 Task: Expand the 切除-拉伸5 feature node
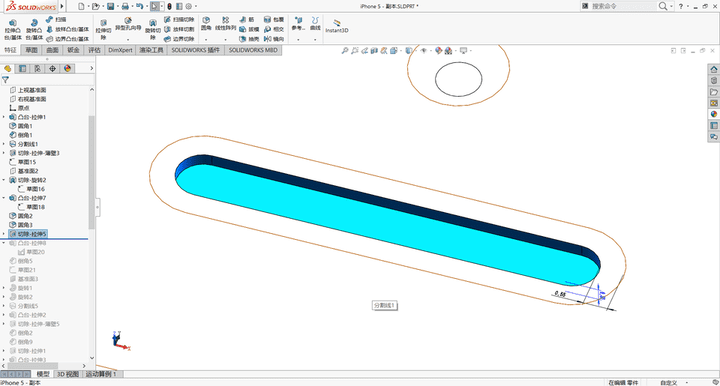click(4, 234)
